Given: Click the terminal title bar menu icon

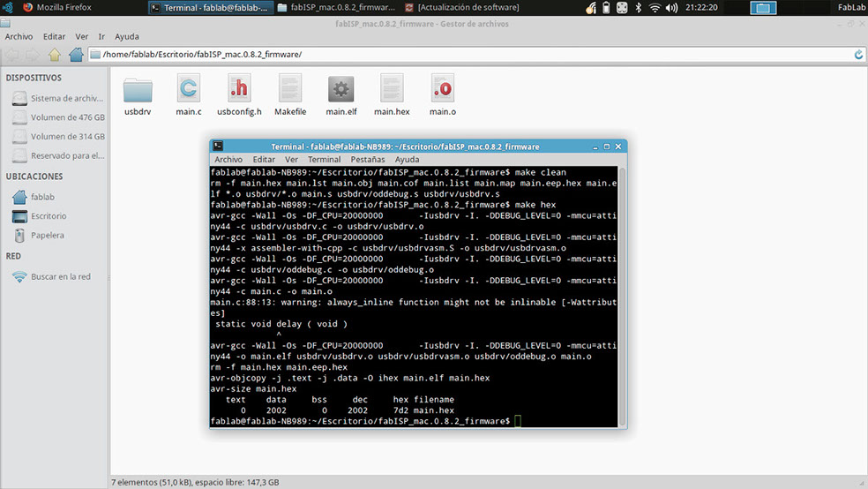Looking at the screenshot, I should pos(218,147).
